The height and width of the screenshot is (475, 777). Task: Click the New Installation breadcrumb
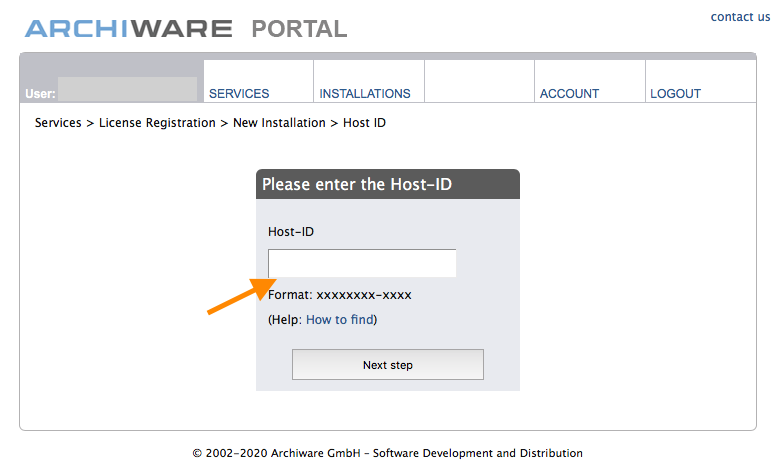pos(279,123)
